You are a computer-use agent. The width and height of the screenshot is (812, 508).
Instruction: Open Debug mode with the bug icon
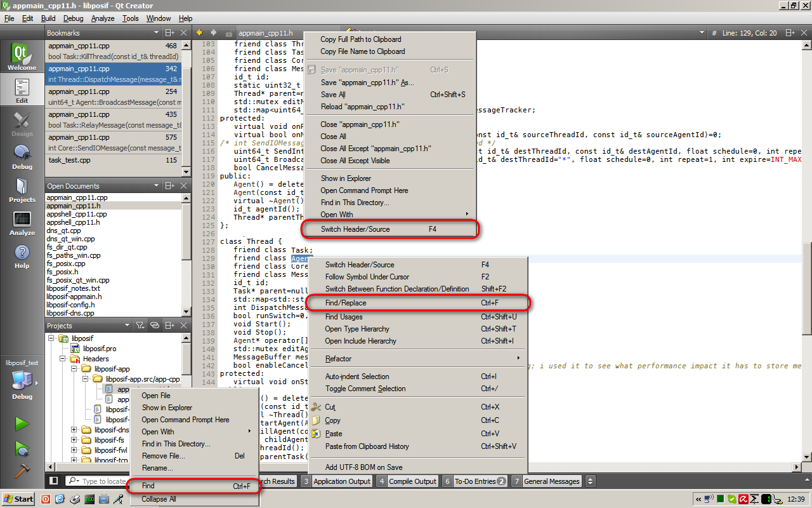click(x=22, y=156)
